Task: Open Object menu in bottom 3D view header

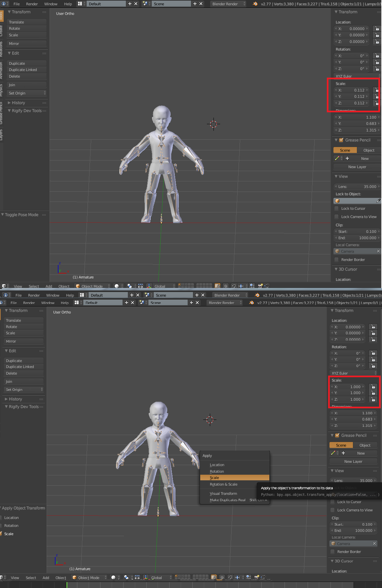Action: point(61,578)
